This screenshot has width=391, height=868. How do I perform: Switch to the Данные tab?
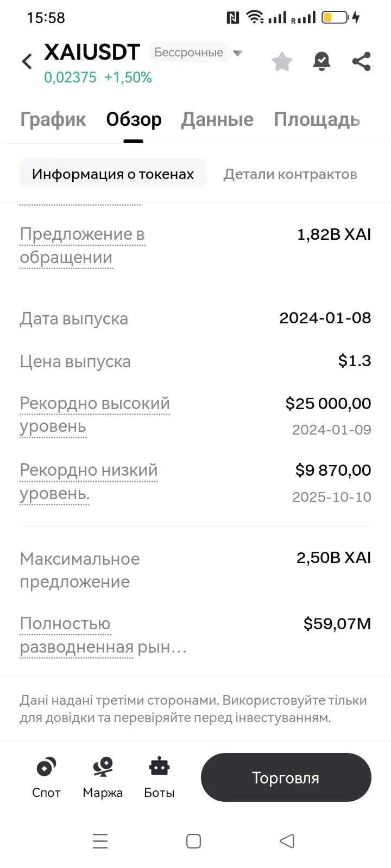(x=217, y=119)
